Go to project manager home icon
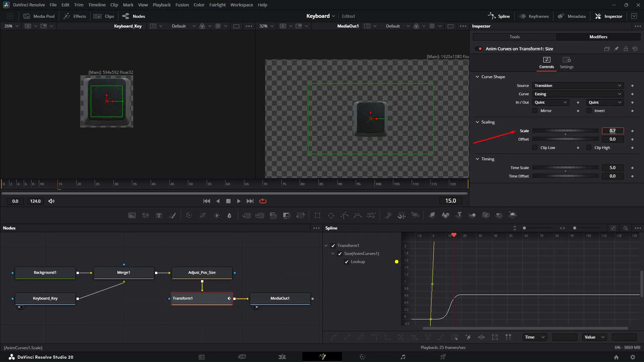The width and height of the screenshot is (644, 362). [616, 357]
